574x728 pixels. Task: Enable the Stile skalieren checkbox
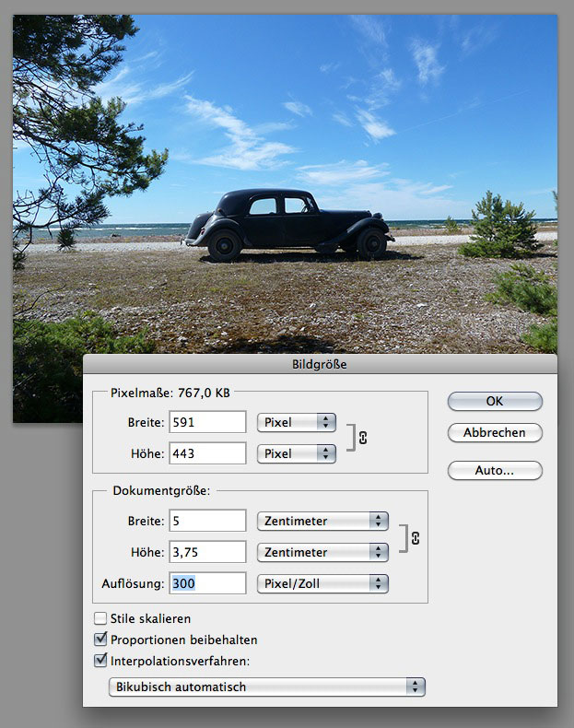100,618
